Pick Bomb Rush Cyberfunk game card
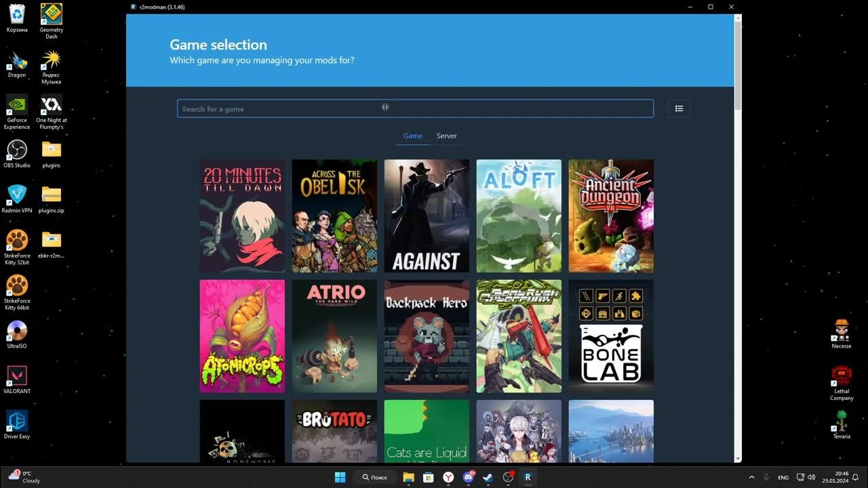 [519, 336]
